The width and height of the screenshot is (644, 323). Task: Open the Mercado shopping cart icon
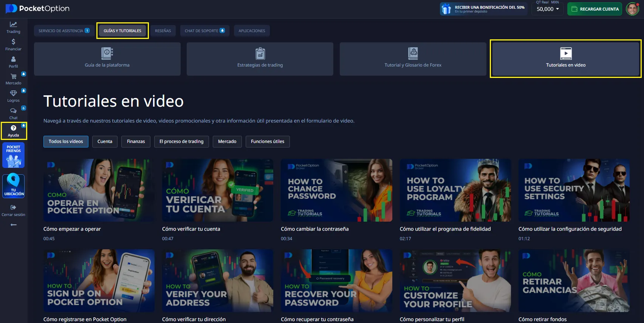13,76
